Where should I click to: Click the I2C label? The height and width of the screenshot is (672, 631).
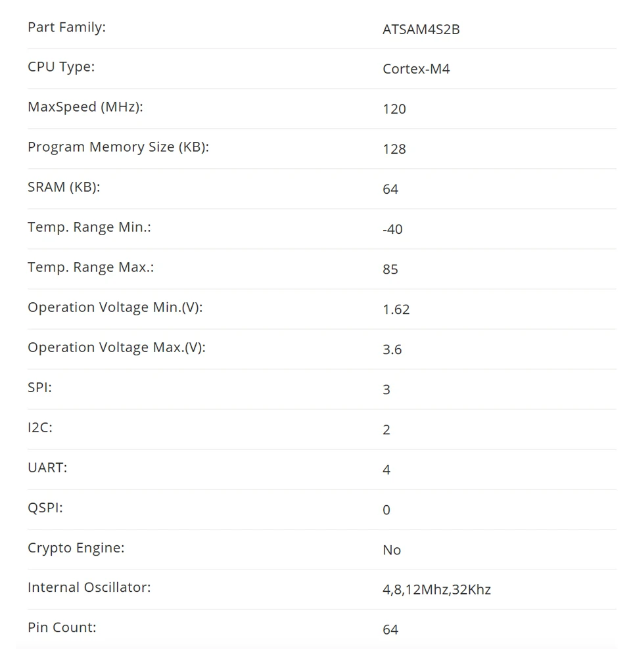(40, 428)
